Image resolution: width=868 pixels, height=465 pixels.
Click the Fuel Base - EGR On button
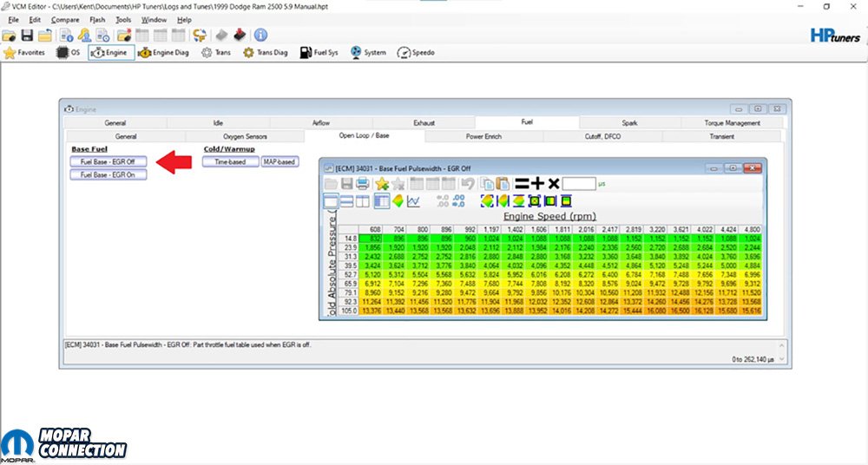[108, 175]
